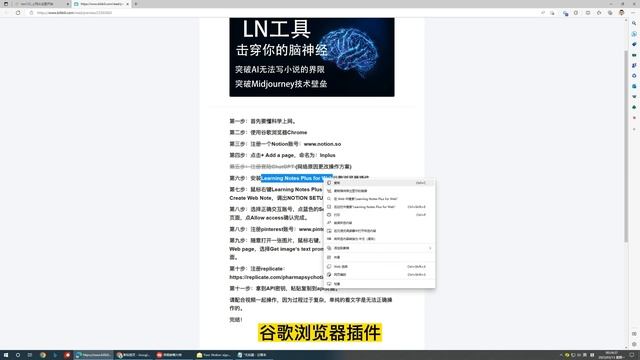Open selection in Immersive Reader entry
The height and width of the screenshot is (360, 640).
[380, 231]
